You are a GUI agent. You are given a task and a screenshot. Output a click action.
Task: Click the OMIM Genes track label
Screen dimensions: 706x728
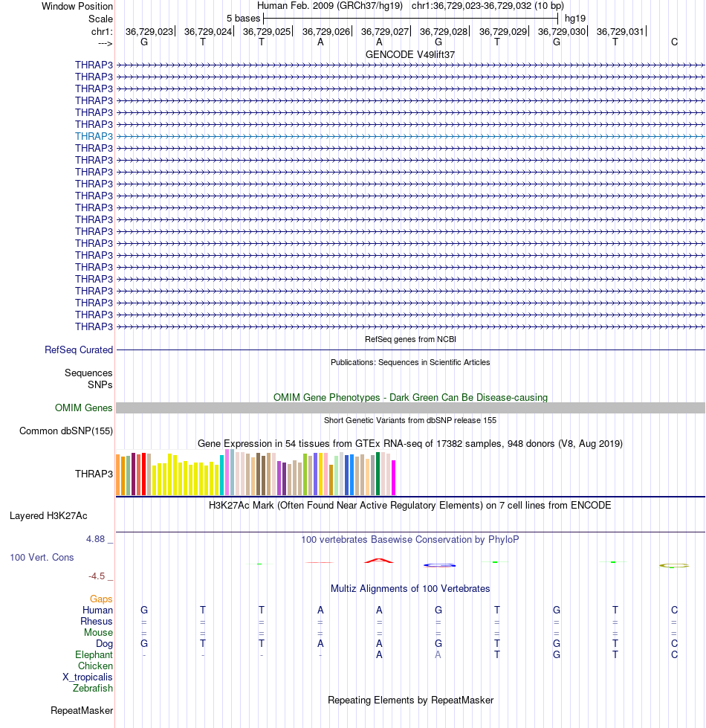(83, 408)
